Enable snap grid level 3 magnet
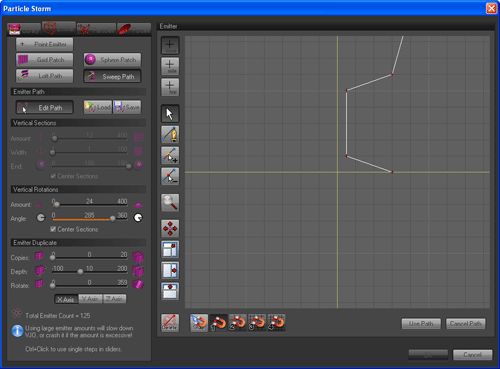The height and width of the screenshot is (369, 500). (257, 323)
